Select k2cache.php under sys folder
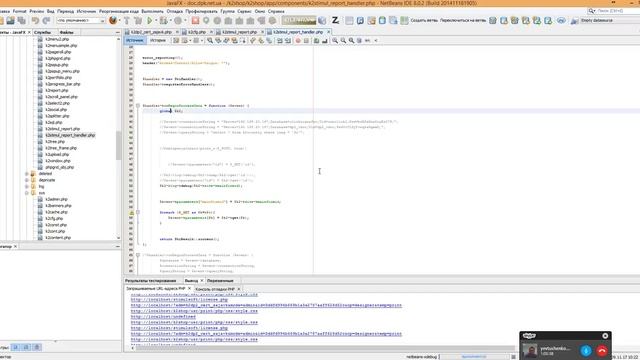Viewport: 640px width, 360px height. (x=57, y=212)
